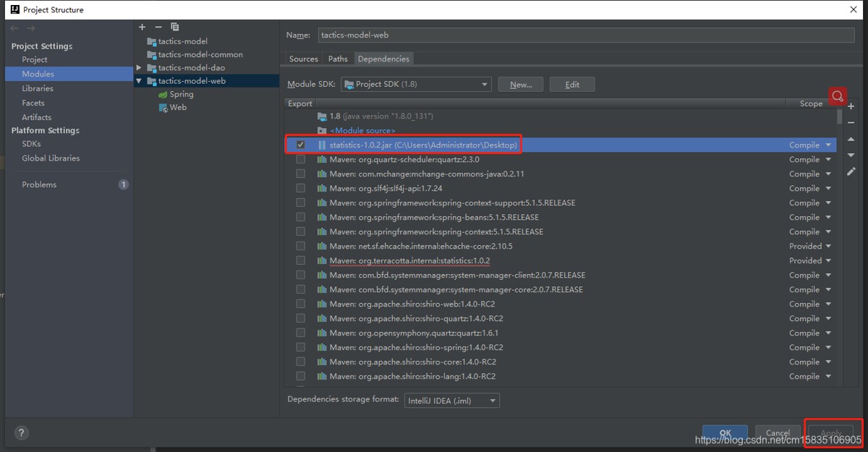Click tactics-model-common folder icon
The width and height of the screenshot is (868, 452).
(x=152, y=54)
